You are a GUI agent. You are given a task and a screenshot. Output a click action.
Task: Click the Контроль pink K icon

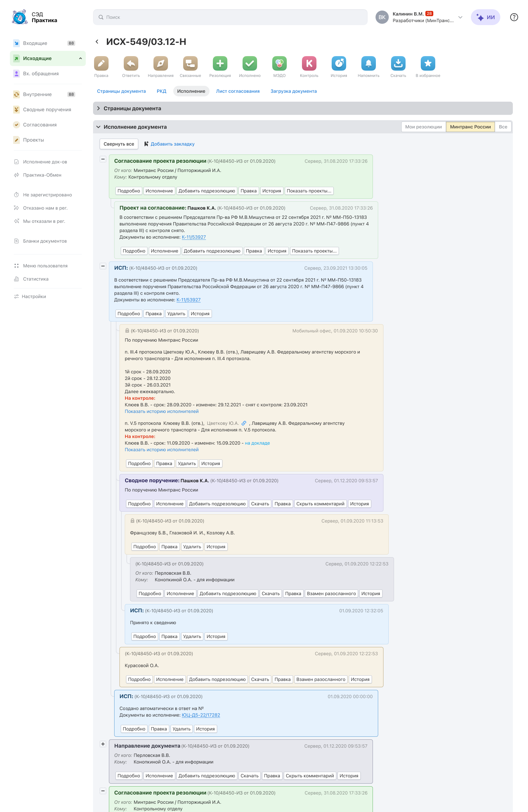pyautogui.click(x=309, y=63)
